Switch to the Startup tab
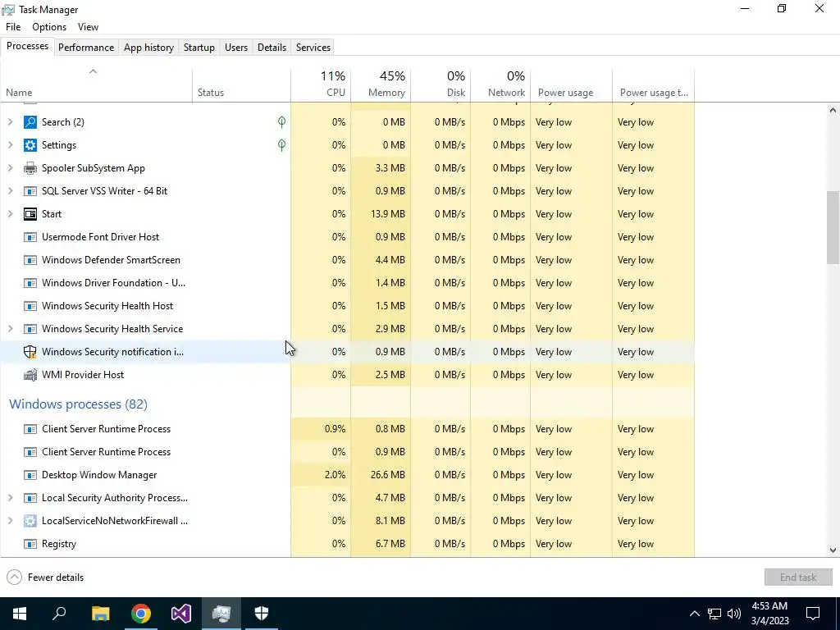The image size is (840, 630). [x=199, y=47]
